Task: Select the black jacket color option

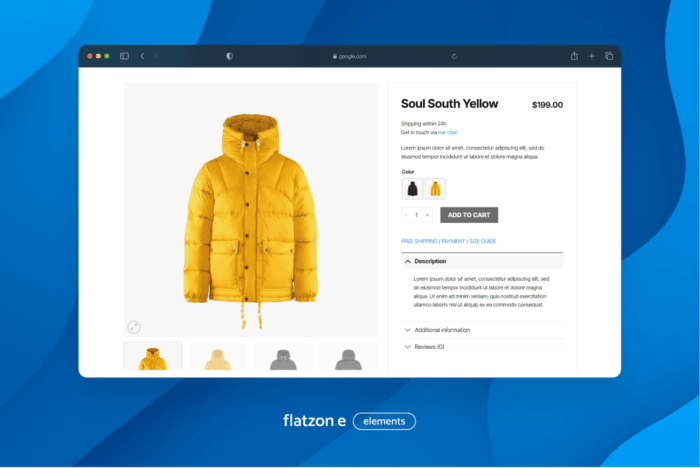Action: coord(412,188)
